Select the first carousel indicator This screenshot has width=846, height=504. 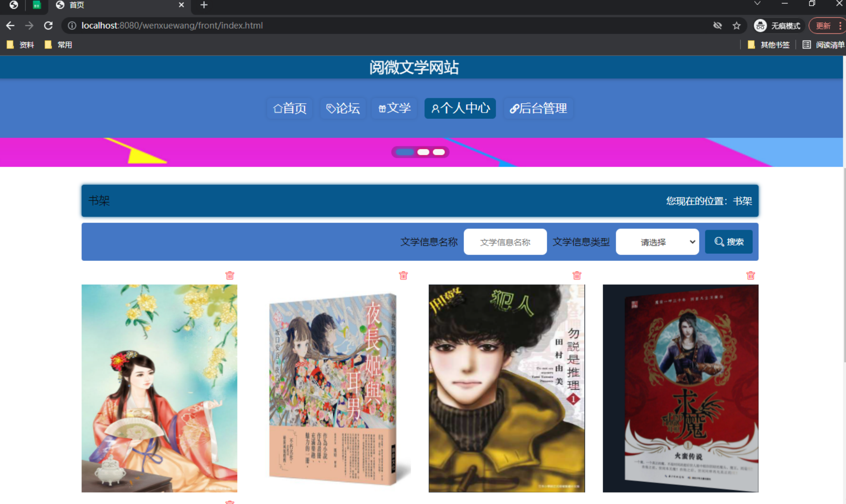point(405,152)
